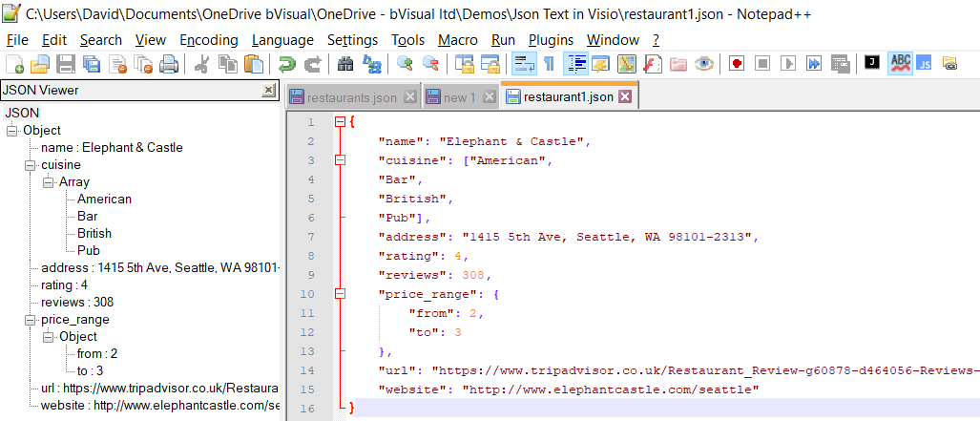Close the JSON Viewer panel
The image size is (980, 421).
[x=268, y=90]
